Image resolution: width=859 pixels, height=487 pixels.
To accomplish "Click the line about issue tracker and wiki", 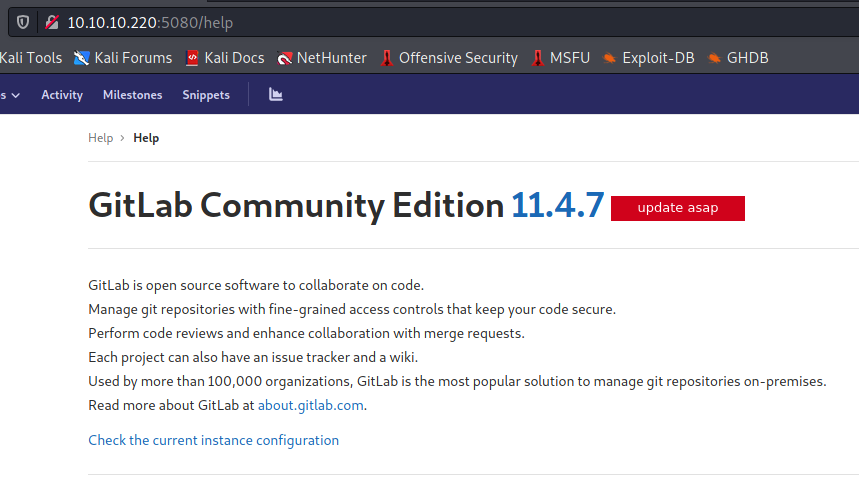I will tap(253, 358).
